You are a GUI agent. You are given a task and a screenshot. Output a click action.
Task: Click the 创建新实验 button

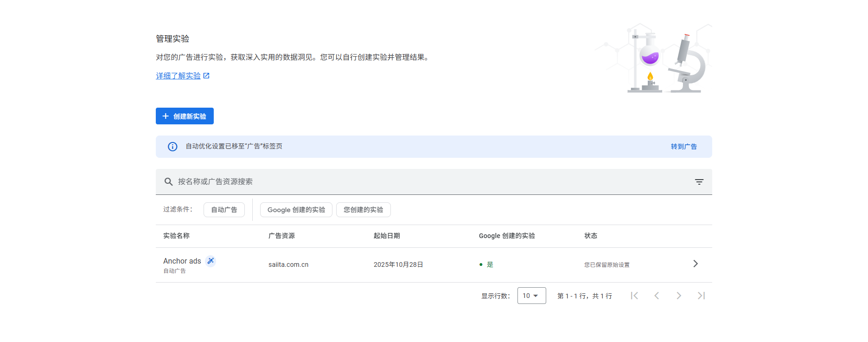pos(185,116)
